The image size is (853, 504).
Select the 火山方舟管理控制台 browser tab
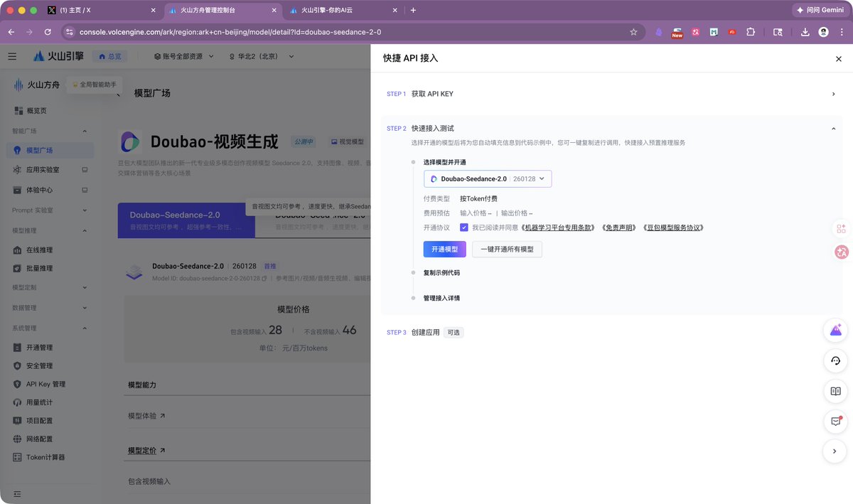pyautogui.click(x=222, y=10)
